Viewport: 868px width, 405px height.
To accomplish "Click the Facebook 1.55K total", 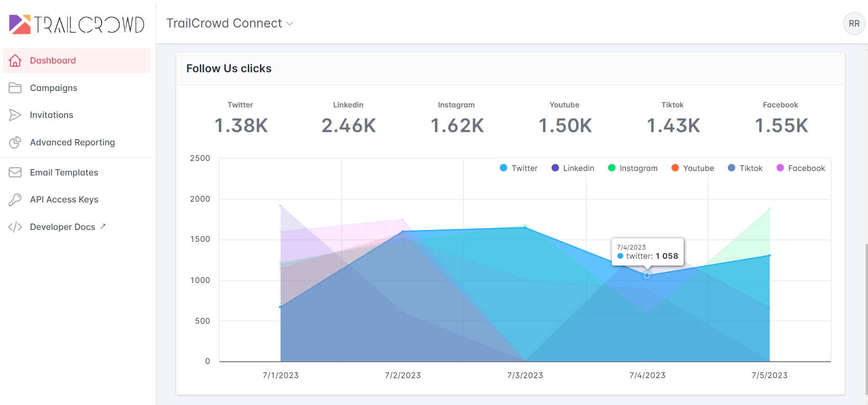I will pos(781,126).
